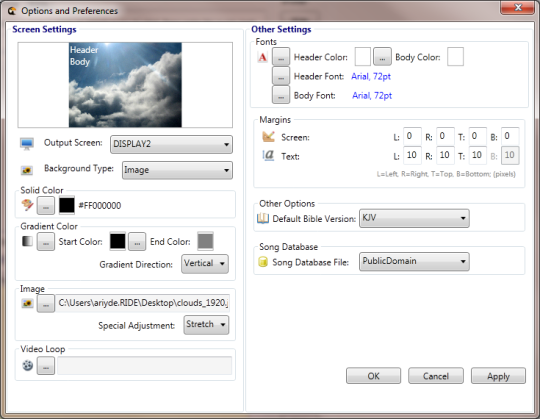Click the Screen left margin field
Screen dimensions: 540x419
point(412,136)
